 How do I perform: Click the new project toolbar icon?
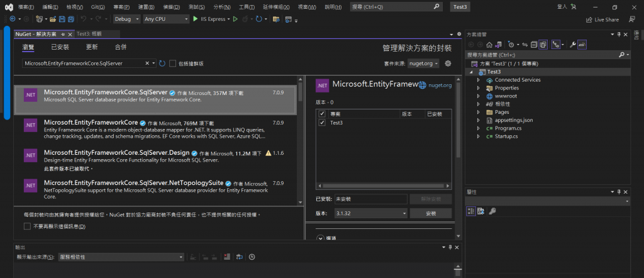point(39,19)
